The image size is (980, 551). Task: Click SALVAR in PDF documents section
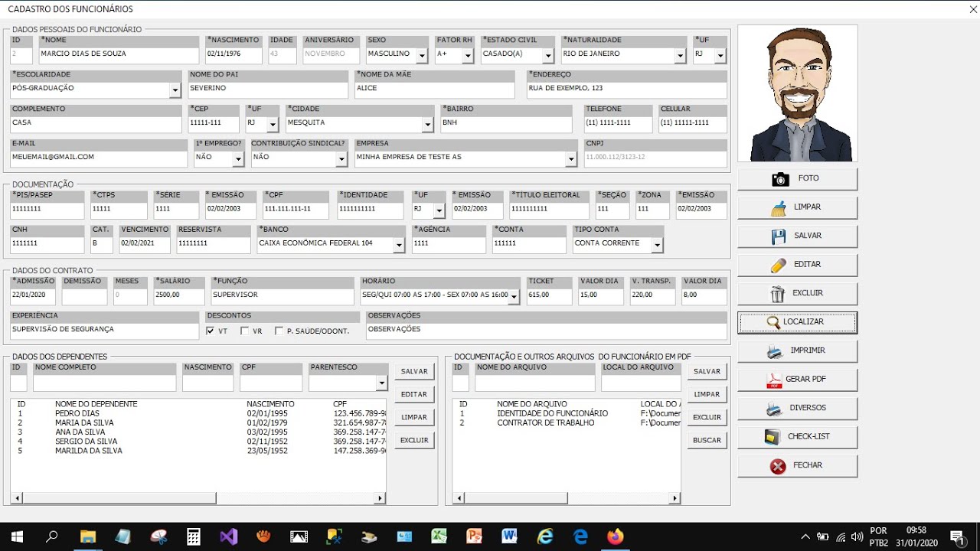[x=707, y=372]
